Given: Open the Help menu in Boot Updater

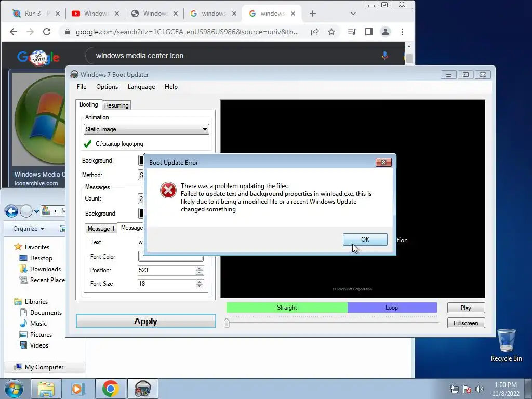Looking at the screenshot, I should point(171,87).
